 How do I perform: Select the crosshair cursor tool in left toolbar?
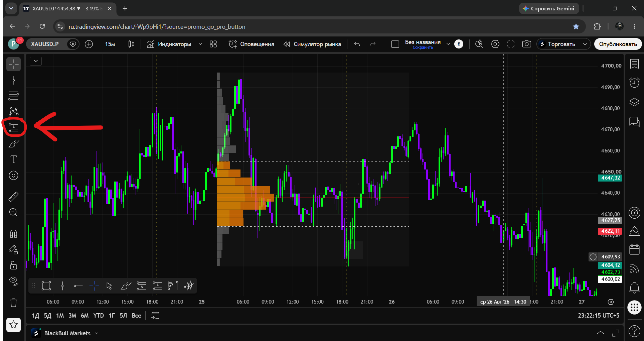14,64
